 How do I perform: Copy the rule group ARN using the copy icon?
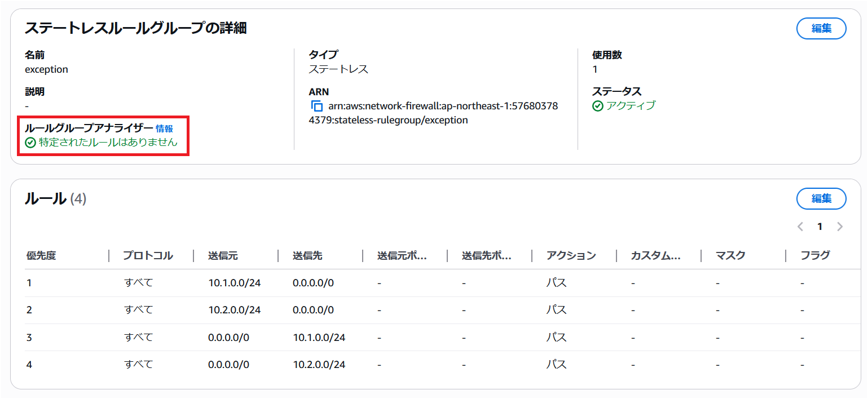[x=317, y=107]
